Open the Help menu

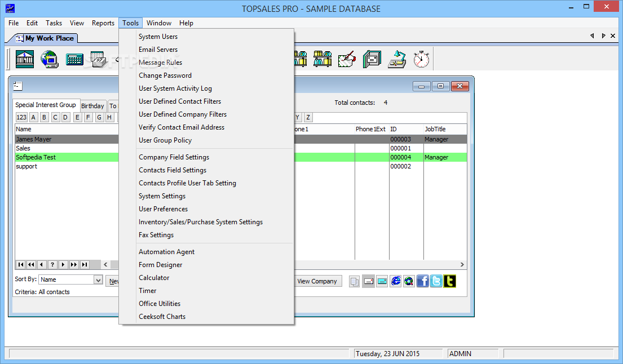point(186,23)
